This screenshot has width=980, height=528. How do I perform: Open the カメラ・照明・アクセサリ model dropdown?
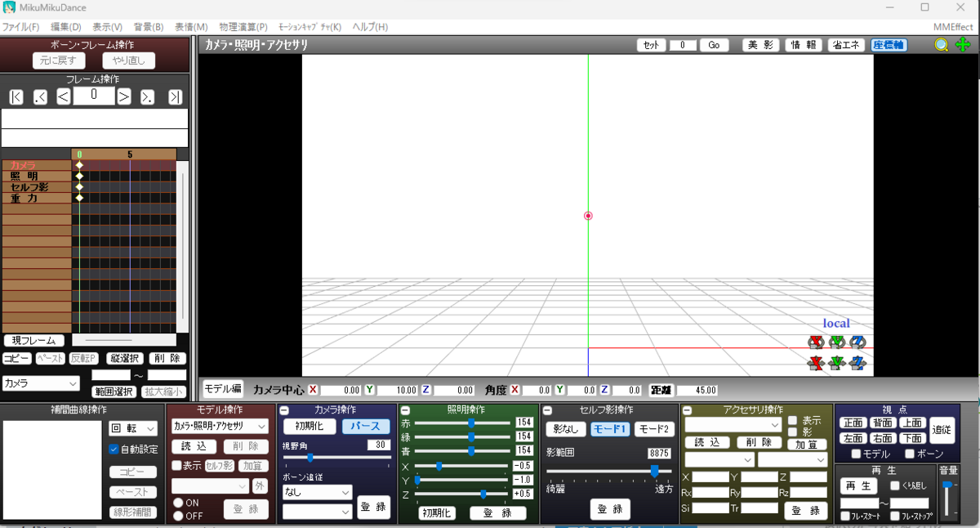(220, 427)
